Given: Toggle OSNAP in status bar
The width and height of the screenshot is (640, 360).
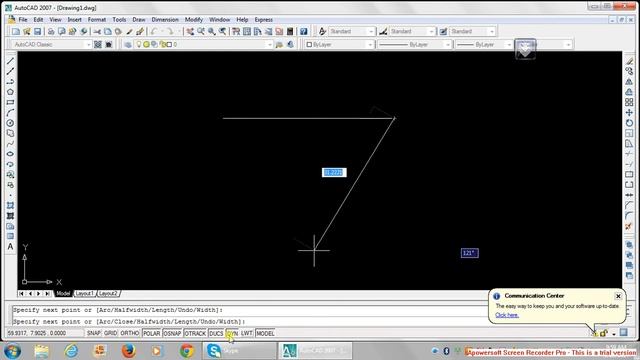Looking at the screenshot, I should tap(172, 333).
